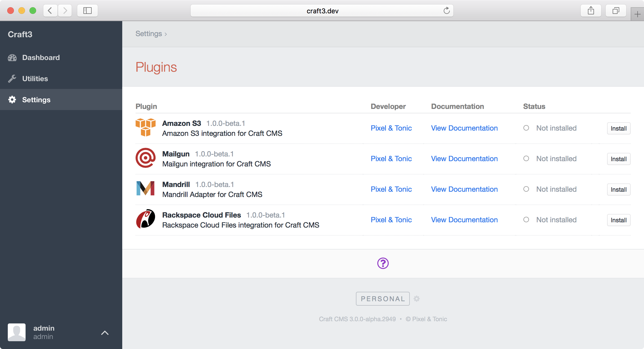
Task: Install the Mailgun plugin
Action: click(619, 159)
